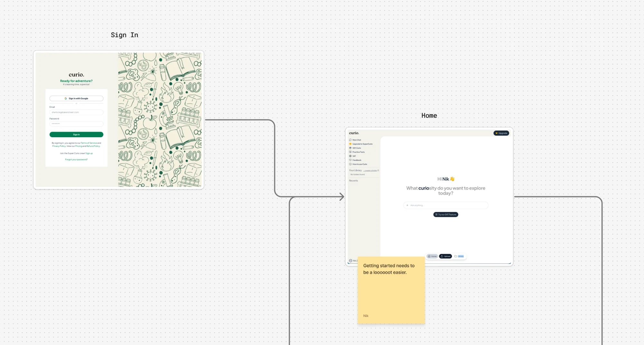Click the Email input field
The width and height of the screenshot is (644, 345).
[x=76, y=112]
